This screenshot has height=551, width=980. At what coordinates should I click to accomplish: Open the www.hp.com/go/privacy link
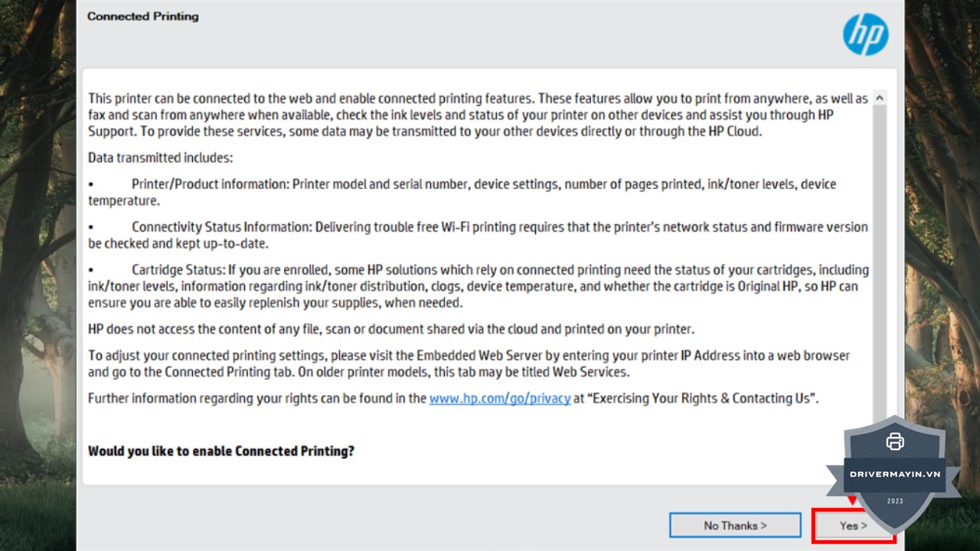click(499, 399)
